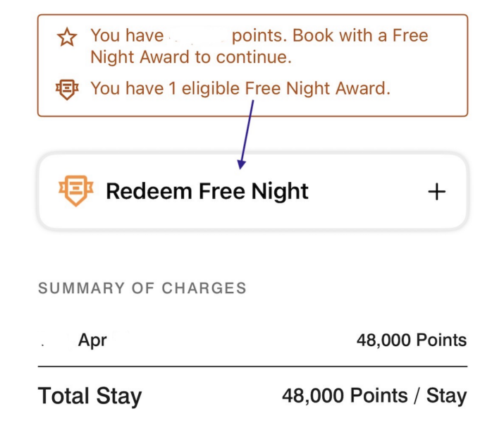Click the badge icon beside eligible award notice
504x423 pixels.
coord(67,89)
